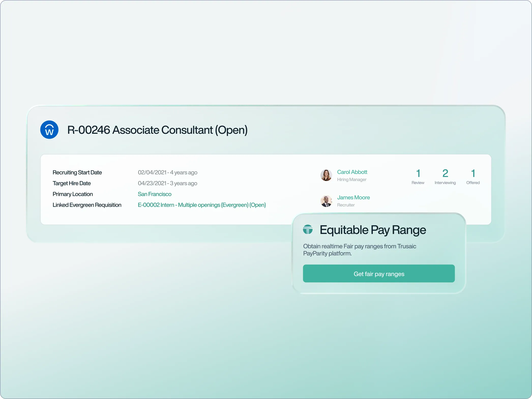
Task: Open the James Moore recruiter link
Action: 353,198
